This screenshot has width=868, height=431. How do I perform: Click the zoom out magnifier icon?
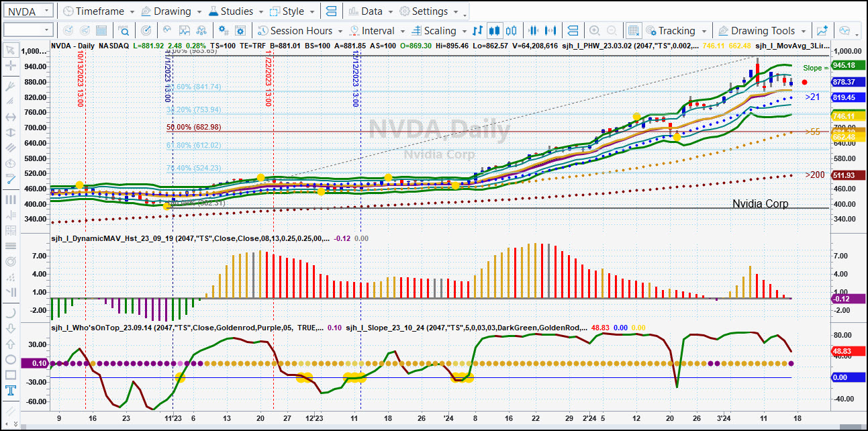[612, 30]
